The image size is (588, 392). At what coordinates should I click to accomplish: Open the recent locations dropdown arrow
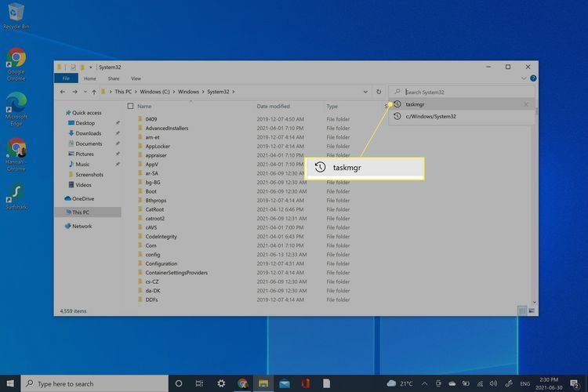(85, 92)
